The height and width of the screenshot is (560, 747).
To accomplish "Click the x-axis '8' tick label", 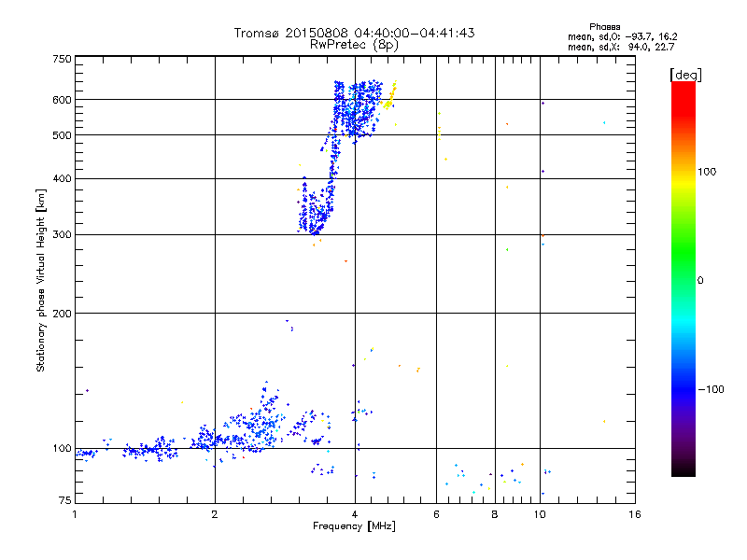I will coord(495,514).
